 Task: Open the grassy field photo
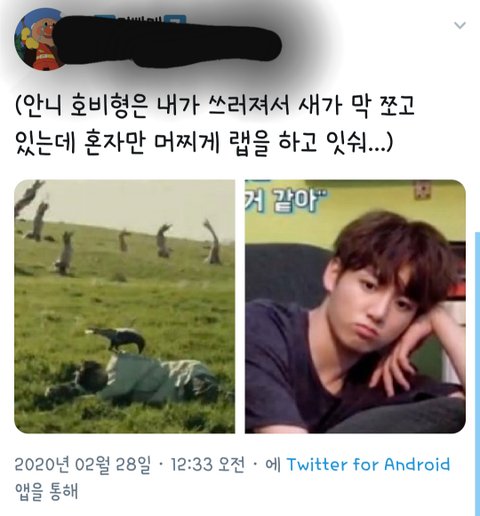[x=124, y=306]
